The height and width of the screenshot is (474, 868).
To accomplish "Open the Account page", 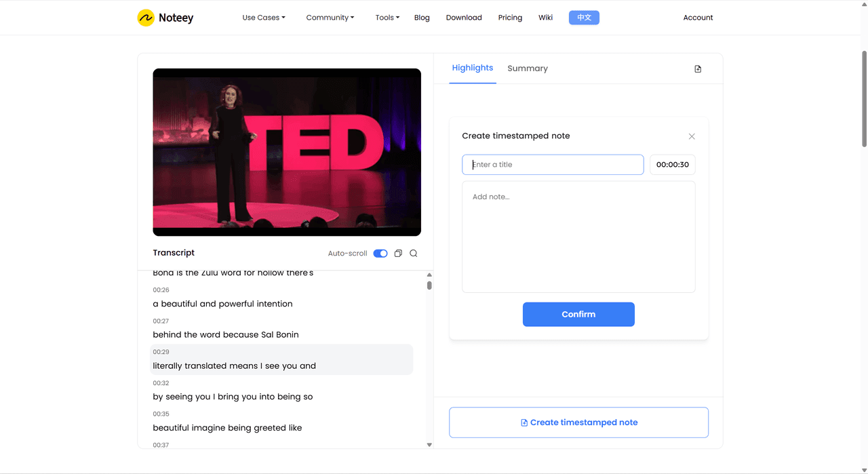I will tap(698, 18).
